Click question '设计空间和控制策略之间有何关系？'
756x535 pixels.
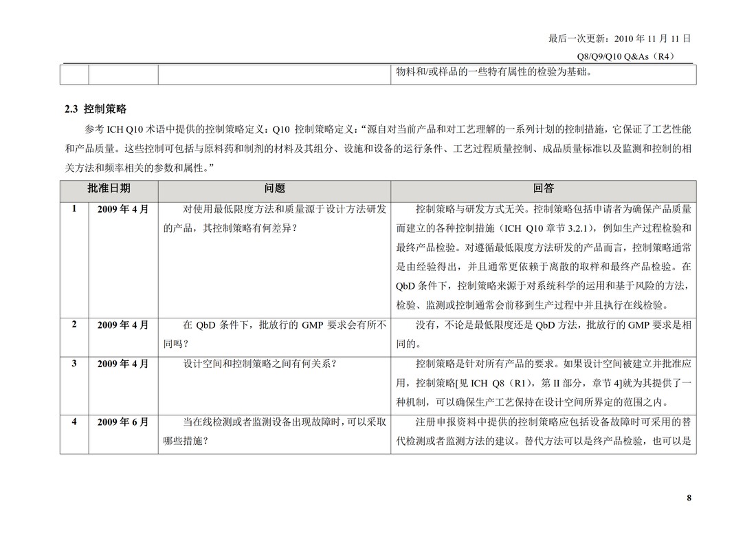260,364
